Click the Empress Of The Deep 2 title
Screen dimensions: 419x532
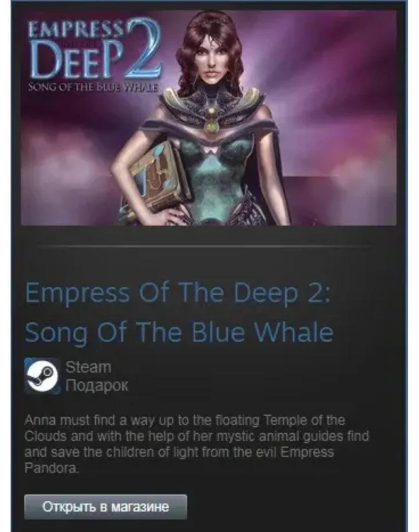click(x=177, y=292)
